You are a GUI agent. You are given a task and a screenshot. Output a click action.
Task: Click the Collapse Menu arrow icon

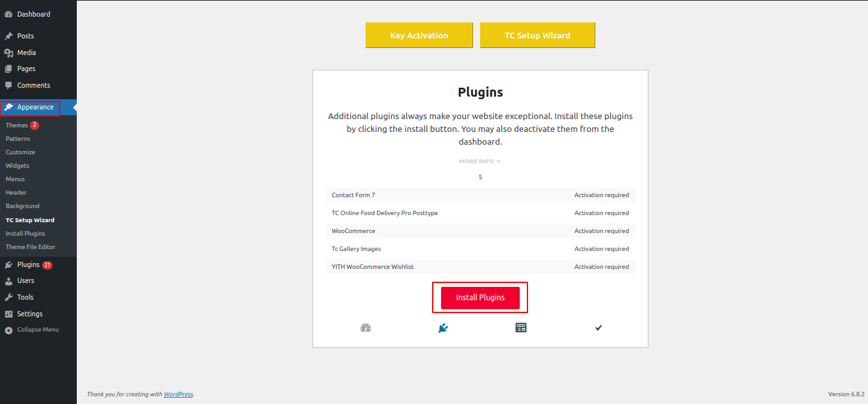(8, 330)
